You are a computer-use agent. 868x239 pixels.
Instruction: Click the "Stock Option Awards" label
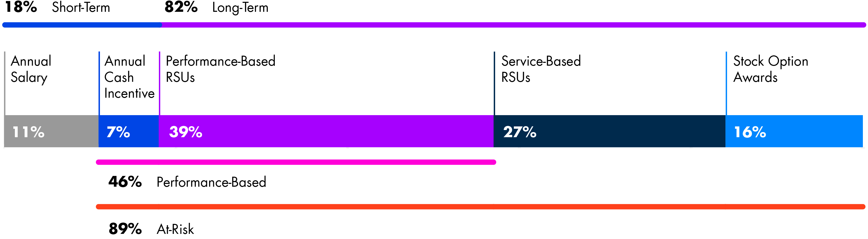point(770,69)
